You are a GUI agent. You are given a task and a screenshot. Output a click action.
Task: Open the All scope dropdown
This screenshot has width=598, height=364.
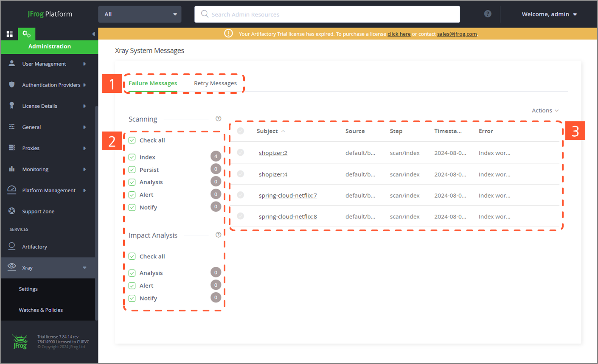pyautogui.click(x=140, y=14)
